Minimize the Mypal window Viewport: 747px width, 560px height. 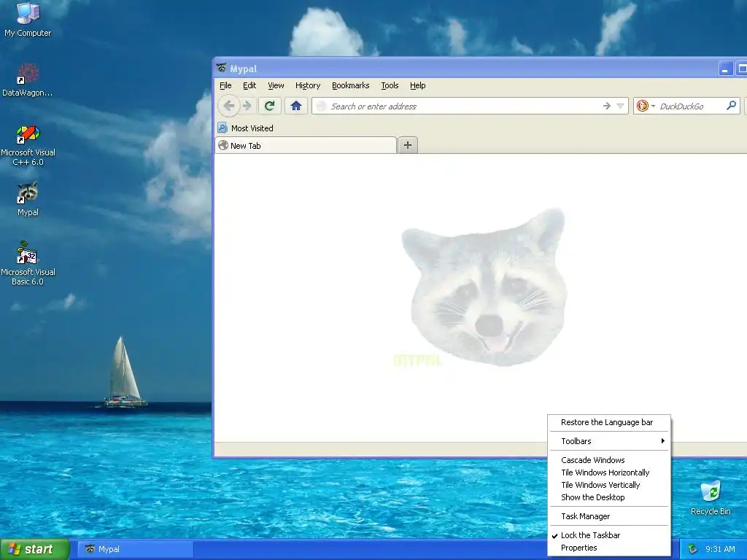pyautogui.click(x=725, y=69)
